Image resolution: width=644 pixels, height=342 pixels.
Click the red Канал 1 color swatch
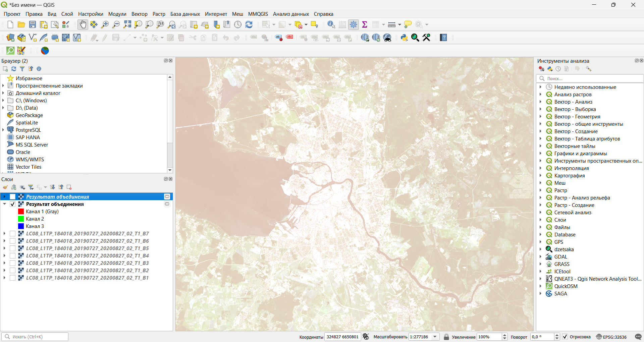click(x=21, y=212)
